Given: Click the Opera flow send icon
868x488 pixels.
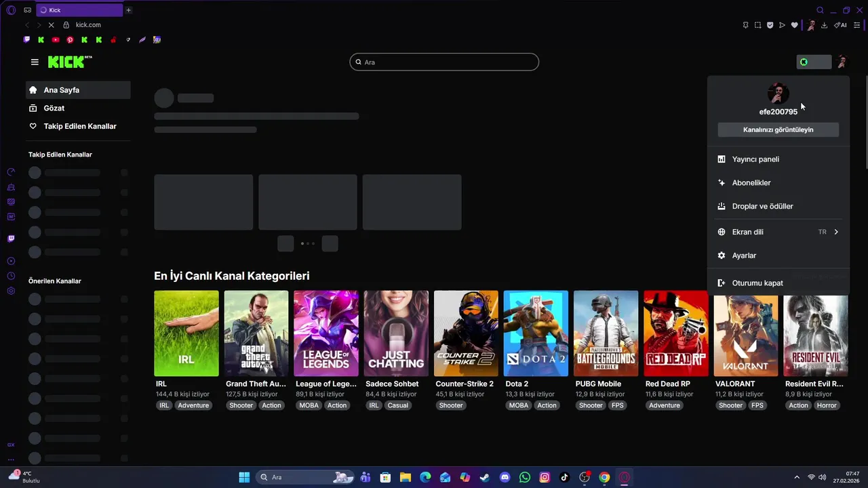Looking at the screenshot, I should point(782,25).
